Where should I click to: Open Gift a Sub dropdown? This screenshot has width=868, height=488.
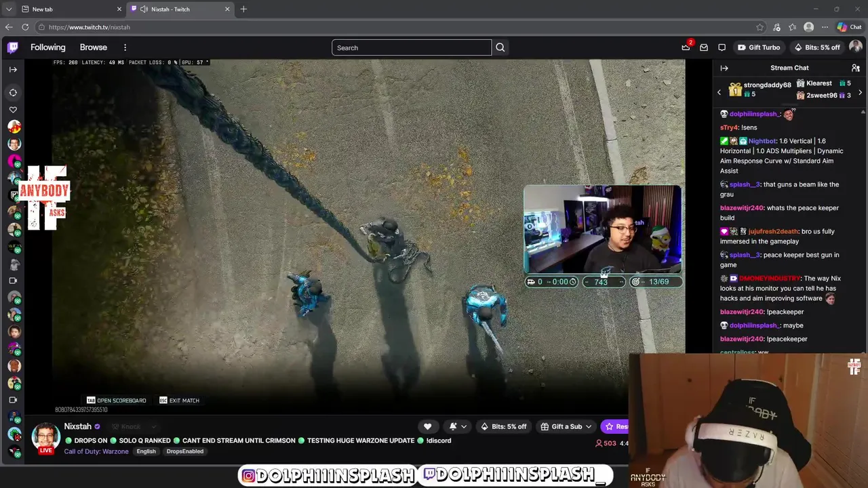coord(566,426)
